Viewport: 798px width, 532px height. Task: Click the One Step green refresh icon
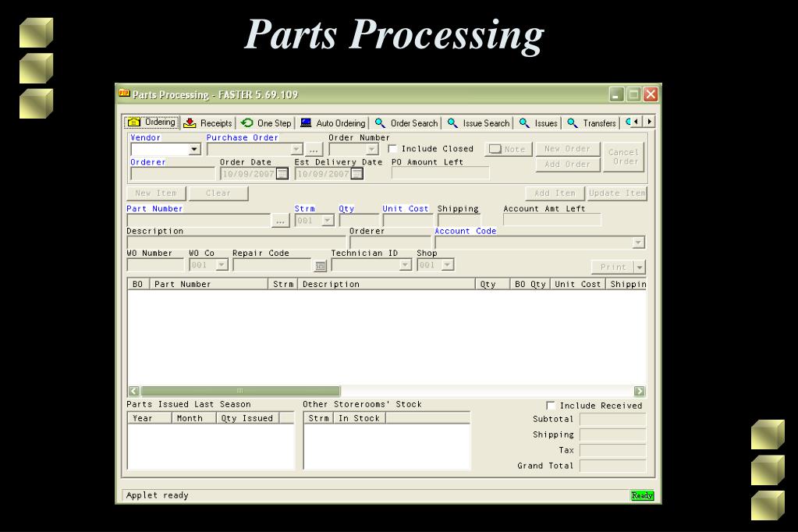coord(247,122)
